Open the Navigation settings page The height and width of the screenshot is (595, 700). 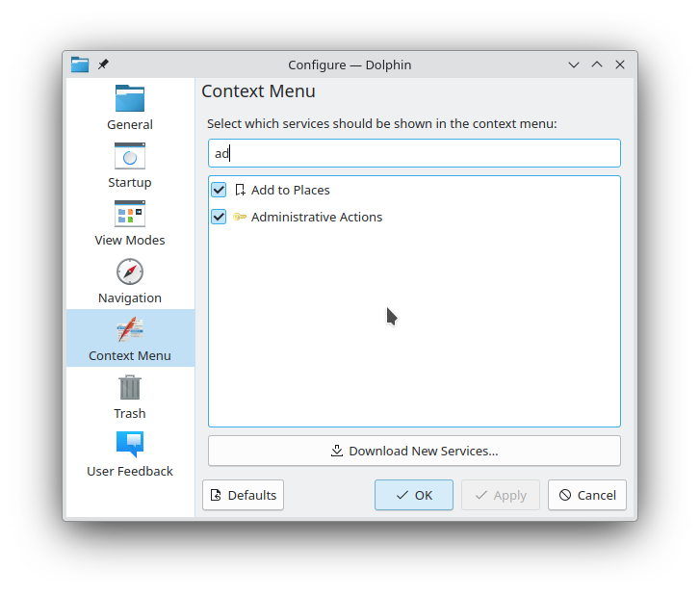pyautogui.click(x=130, y=280)
